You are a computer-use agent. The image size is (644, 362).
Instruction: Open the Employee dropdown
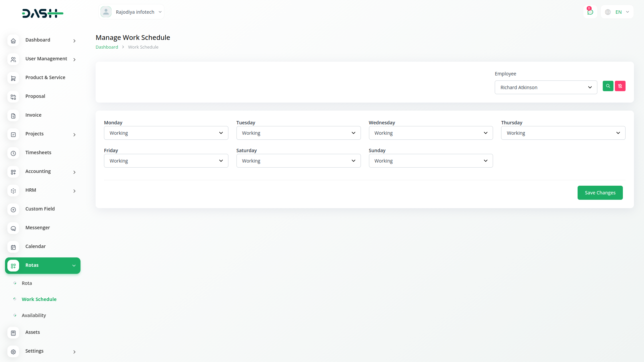pos(546,87)
